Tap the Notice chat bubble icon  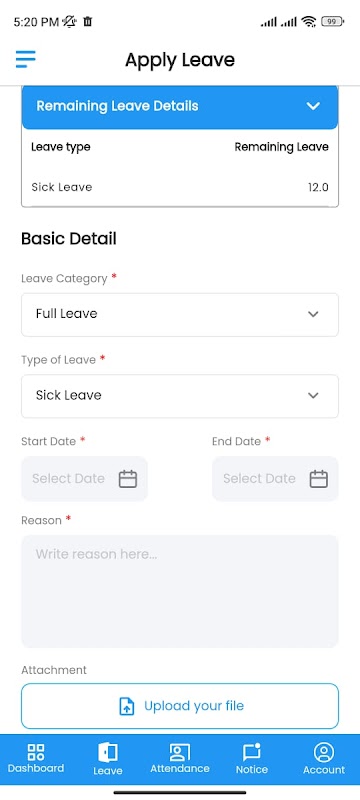(x=252, y=752)
